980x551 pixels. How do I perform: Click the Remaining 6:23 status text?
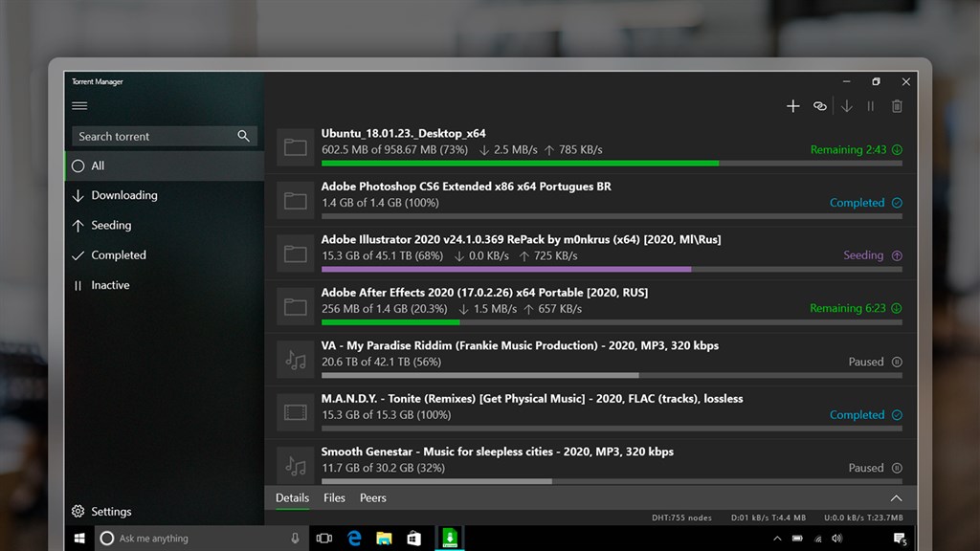coord(848,308)
